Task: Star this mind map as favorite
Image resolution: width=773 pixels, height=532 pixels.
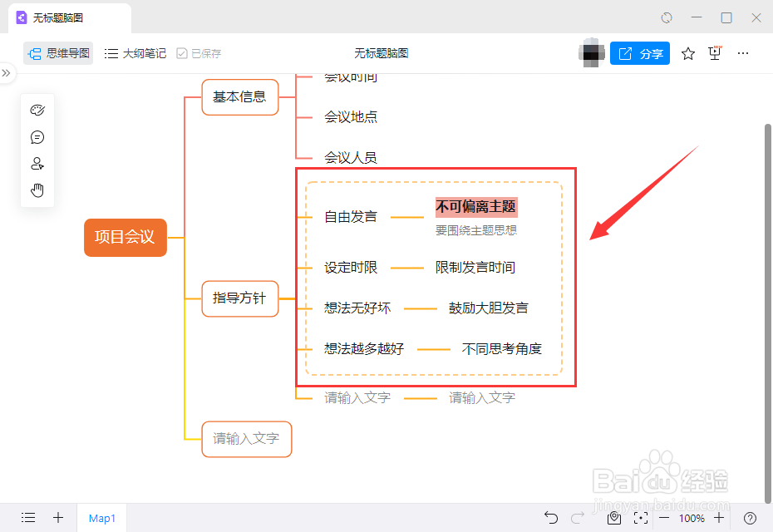Action: pyautogui.click(x=687, y=53)
